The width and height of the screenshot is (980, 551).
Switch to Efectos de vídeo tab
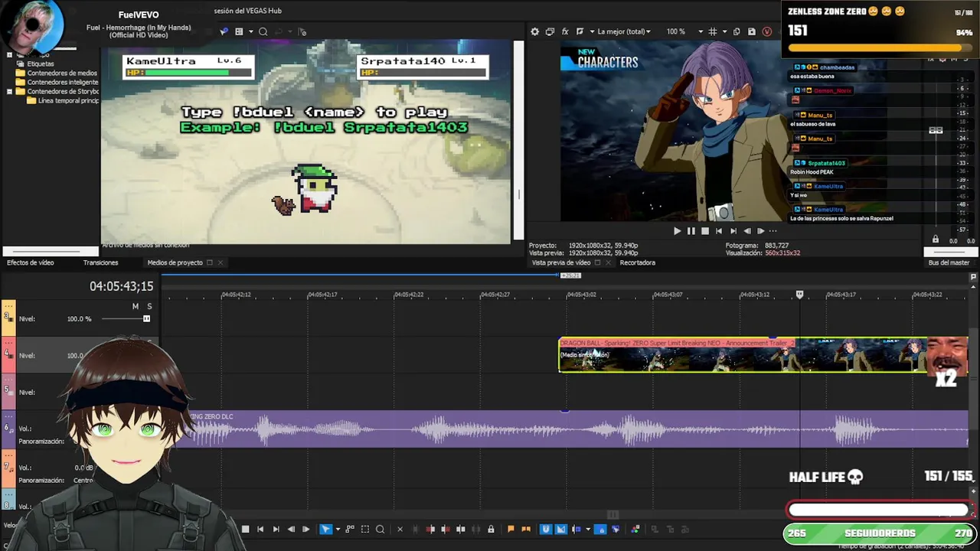(31, 262)
